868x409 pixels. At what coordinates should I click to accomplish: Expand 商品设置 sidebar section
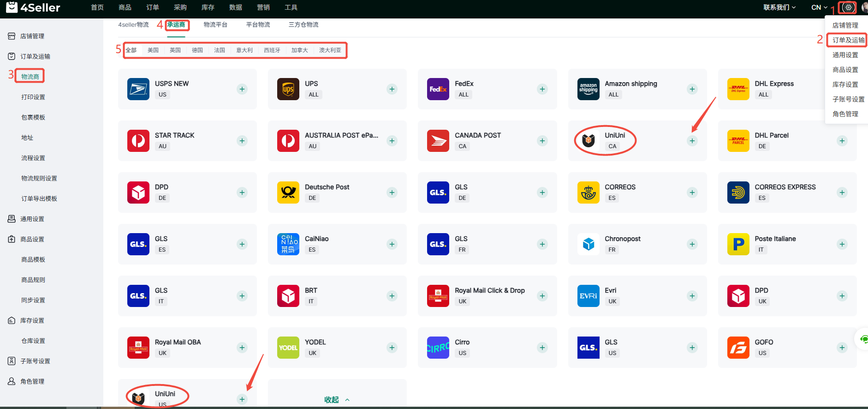(32, 239)
